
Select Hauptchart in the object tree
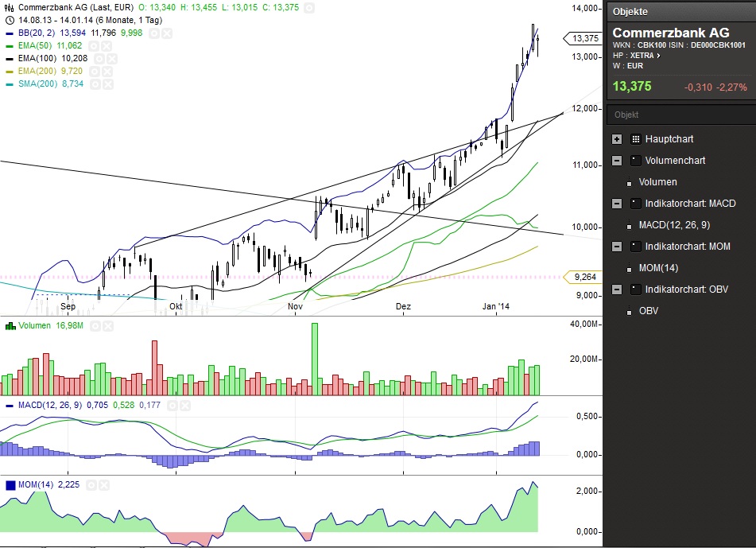point(669,139)
